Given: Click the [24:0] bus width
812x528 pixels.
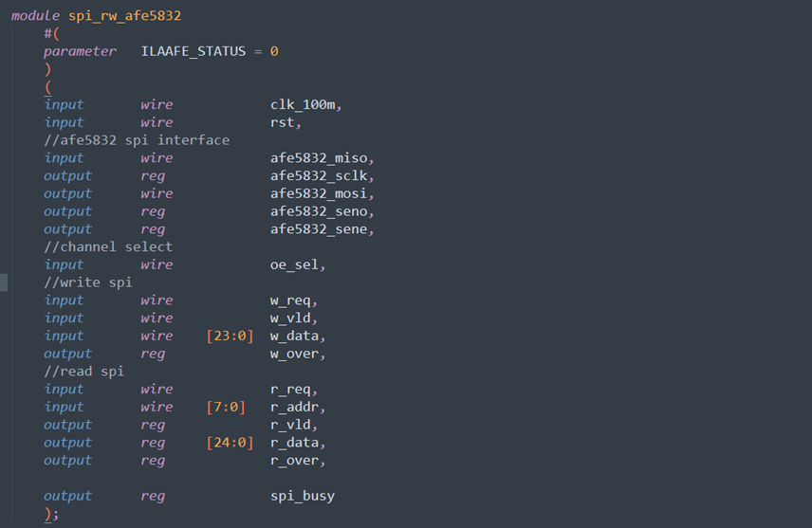Looking at the screenshot, I should tap(230, 443).
